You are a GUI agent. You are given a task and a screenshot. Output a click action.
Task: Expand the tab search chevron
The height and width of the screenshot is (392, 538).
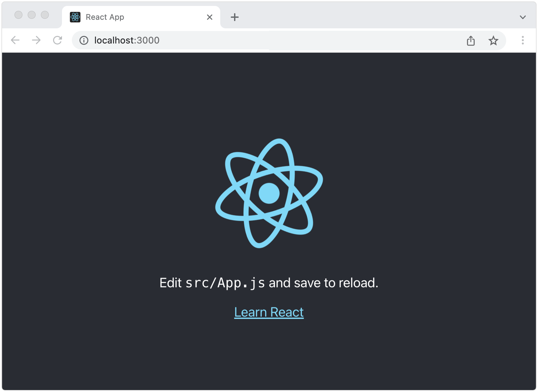click(523, 17)
